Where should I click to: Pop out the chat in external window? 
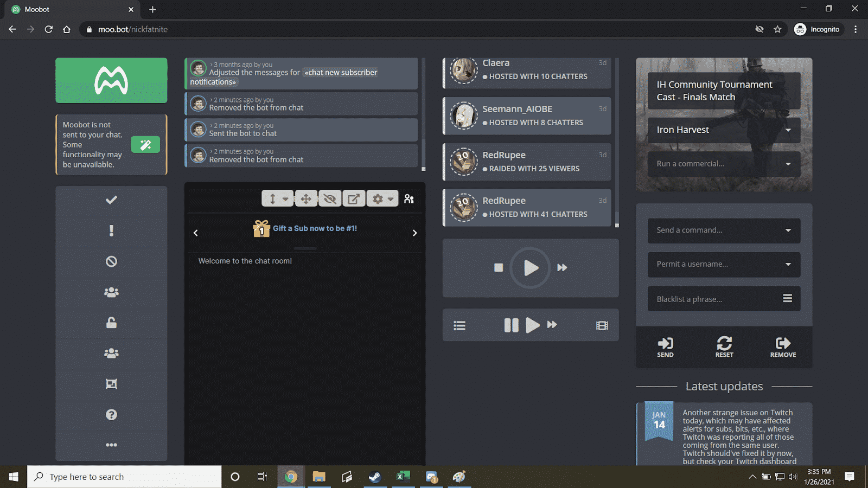[354, 198]
